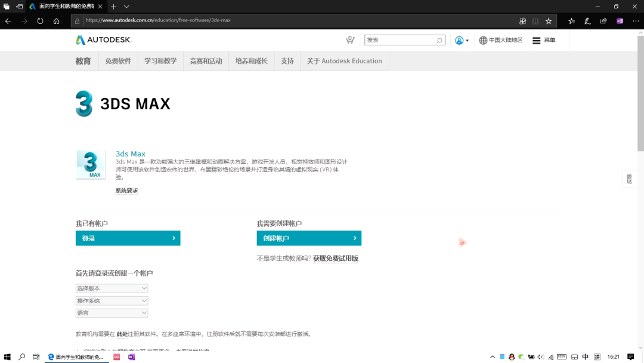Screen dimensions: 644x363
Task: Show hidden system tray icons chevron
Action: point(493,357)
